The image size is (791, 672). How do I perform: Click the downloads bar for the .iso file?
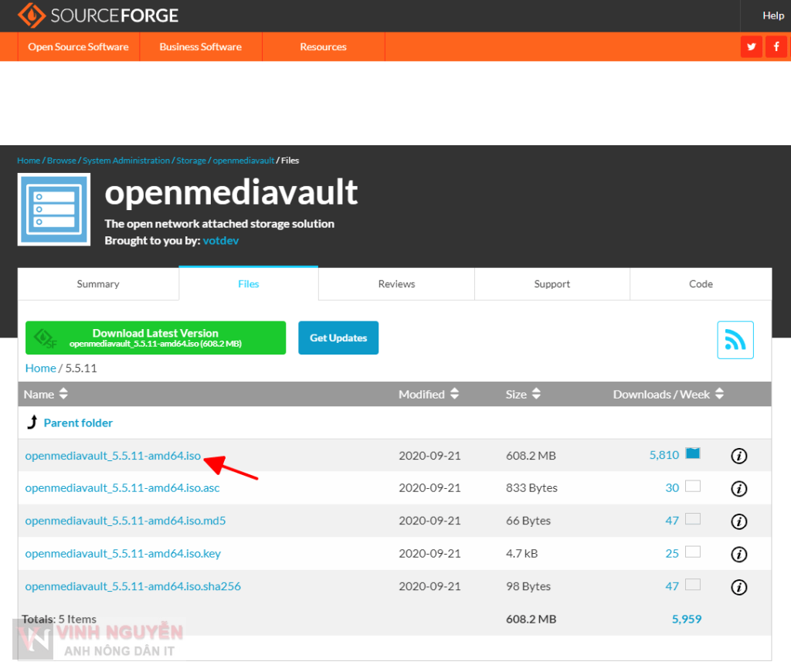693,453
